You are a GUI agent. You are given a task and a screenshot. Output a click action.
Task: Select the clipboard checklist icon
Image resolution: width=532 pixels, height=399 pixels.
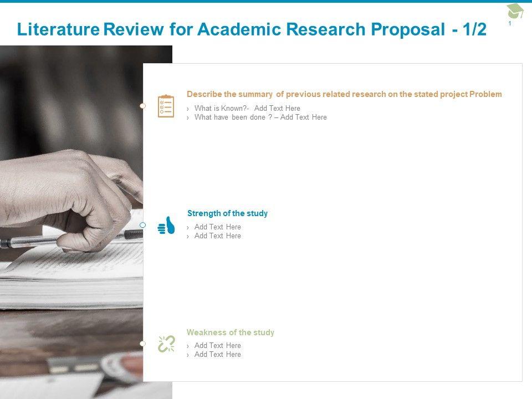166,106
